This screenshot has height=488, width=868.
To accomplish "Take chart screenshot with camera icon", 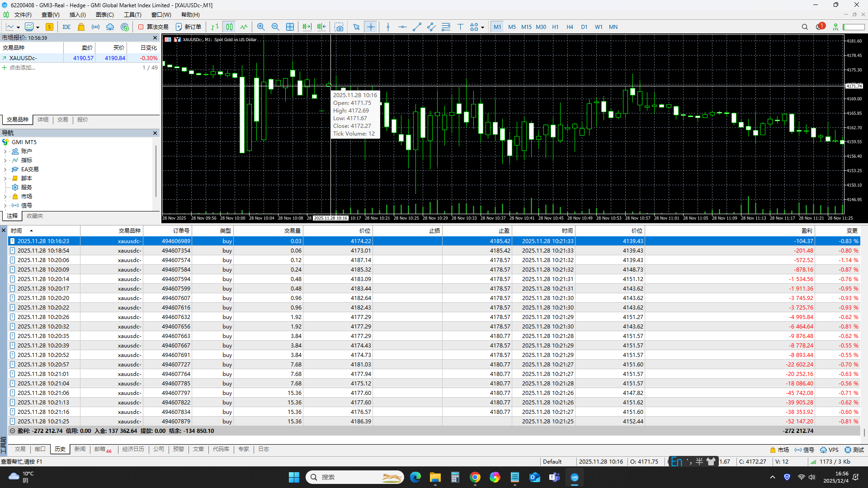I will pyautogui.click(x=339, y=27).
